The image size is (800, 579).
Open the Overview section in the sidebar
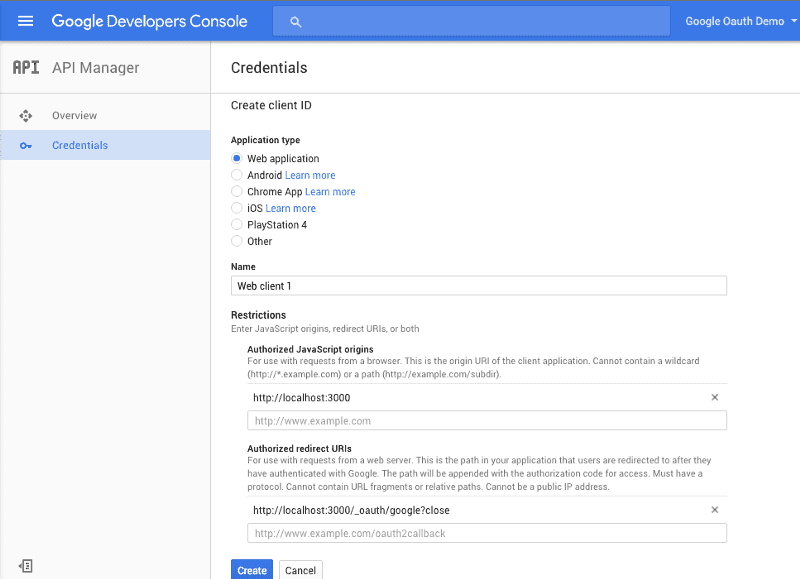click(74, 116)
